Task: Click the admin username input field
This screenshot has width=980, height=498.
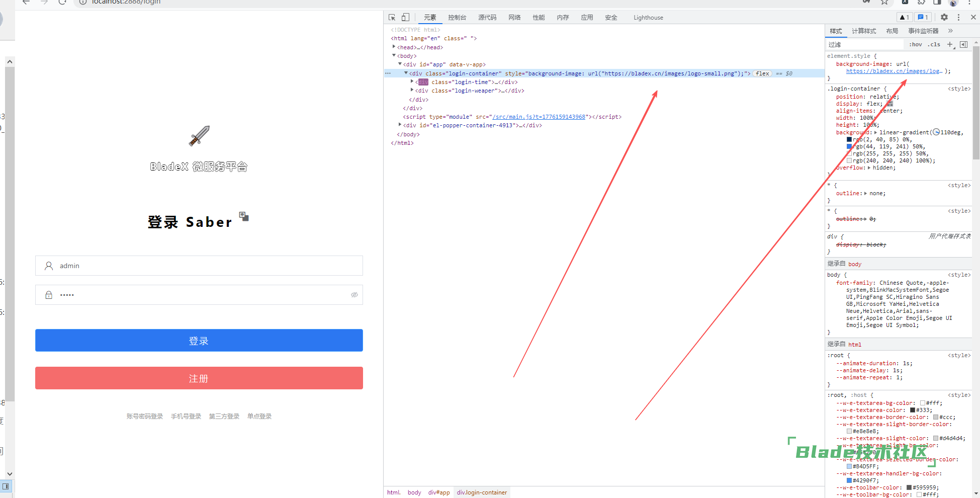Action: coord(206,266)
